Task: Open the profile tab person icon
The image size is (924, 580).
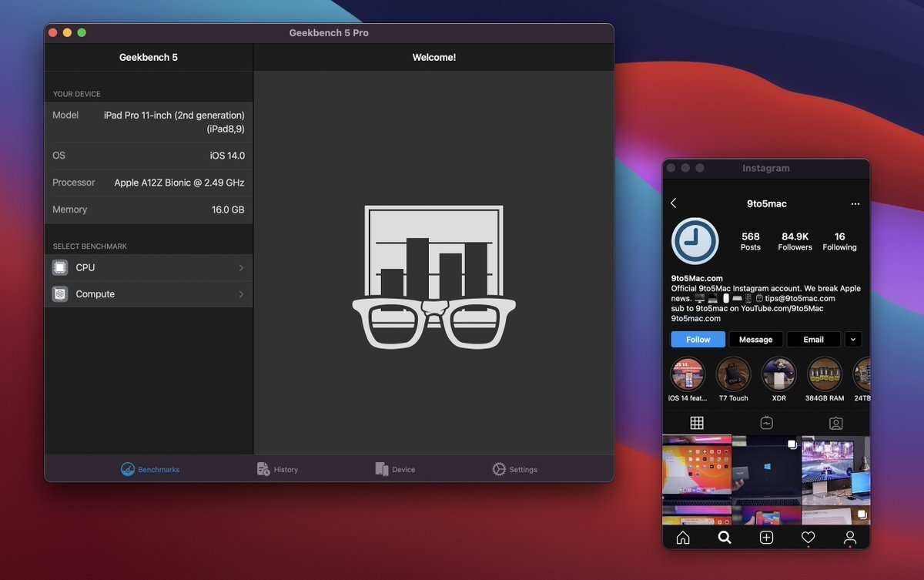Action: click(849, 538)
